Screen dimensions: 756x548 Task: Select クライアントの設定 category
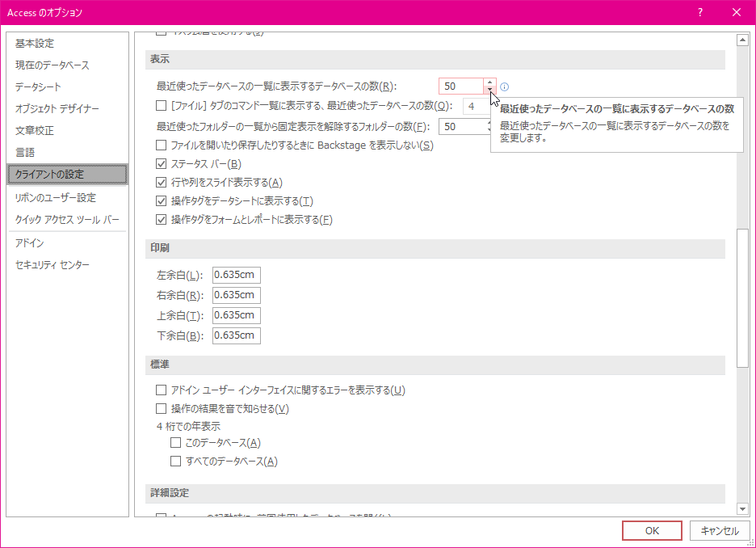(68, 174)
